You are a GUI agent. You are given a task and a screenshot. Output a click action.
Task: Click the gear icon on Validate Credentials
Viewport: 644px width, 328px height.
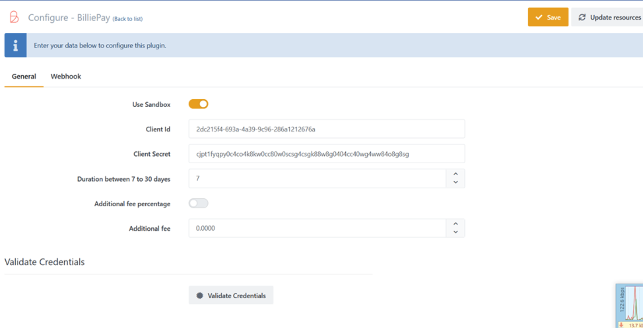click(200, 296)
